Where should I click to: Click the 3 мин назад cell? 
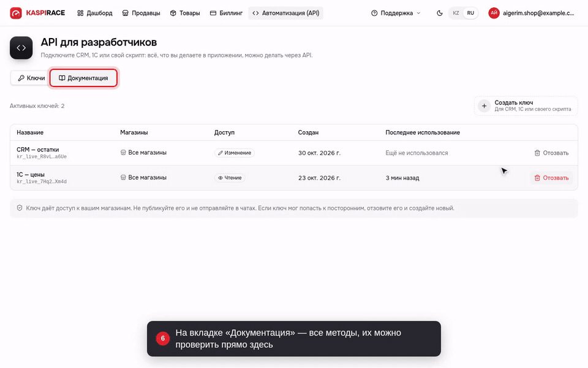[x=402, y=178]
